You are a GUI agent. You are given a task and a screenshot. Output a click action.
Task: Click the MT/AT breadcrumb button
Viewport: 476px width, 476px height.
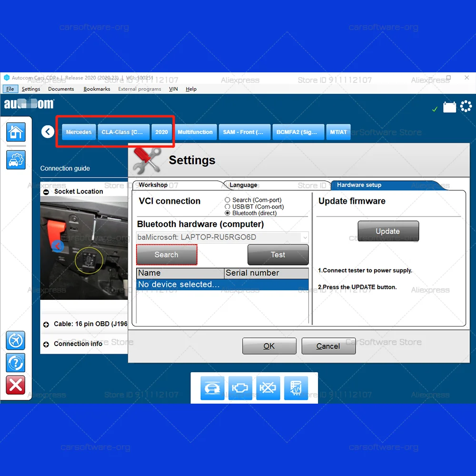338,132
